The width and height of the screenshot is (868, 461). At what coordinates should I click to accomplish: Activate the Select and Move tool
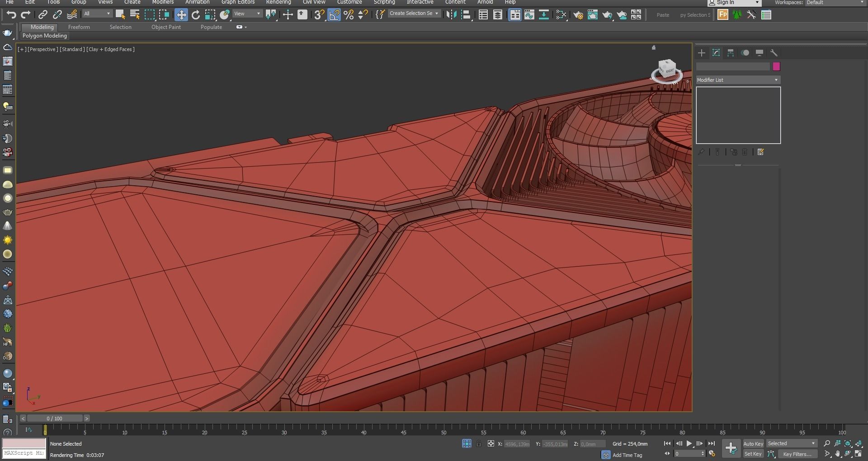click(181, 14)
